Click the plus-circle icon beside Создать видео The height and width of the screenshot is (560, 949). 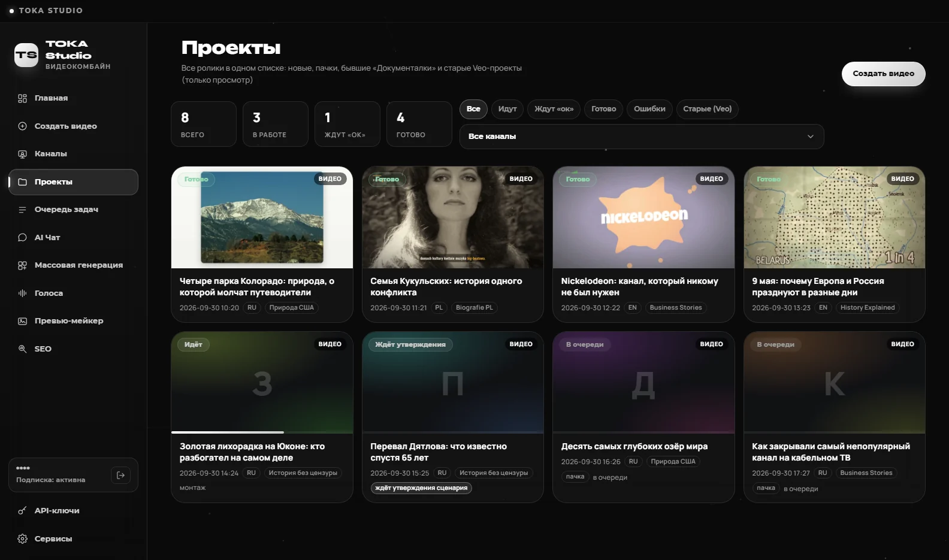pyautogui.click(x=22, y=126)
